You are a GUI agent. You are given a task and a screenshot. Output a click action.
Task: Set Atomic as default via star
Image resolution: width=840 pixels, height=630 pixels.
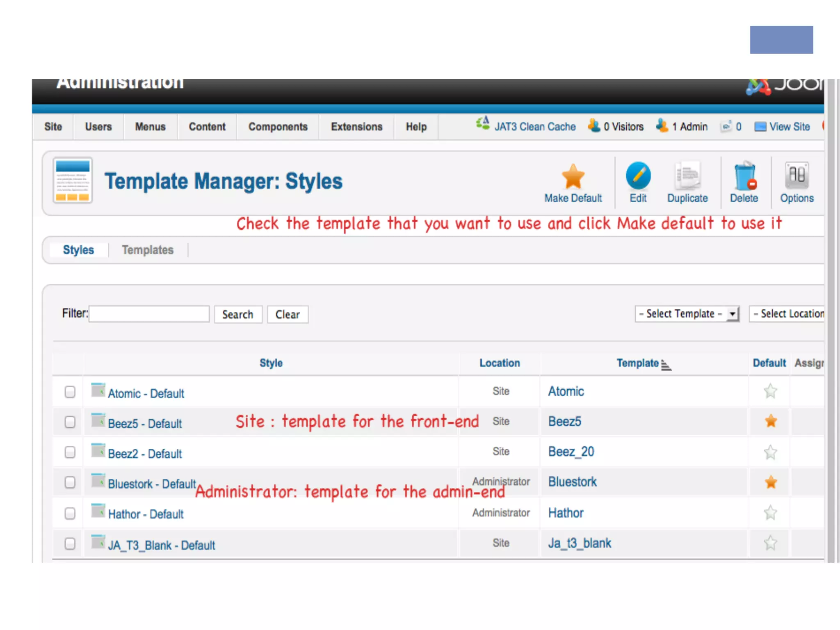(x=770, y=391)
